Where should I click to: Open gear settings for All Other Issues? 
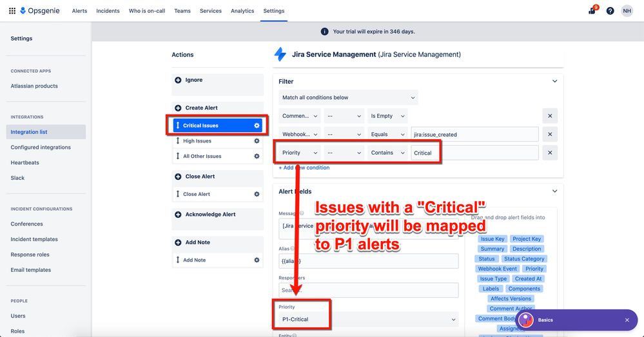[257, 157]
